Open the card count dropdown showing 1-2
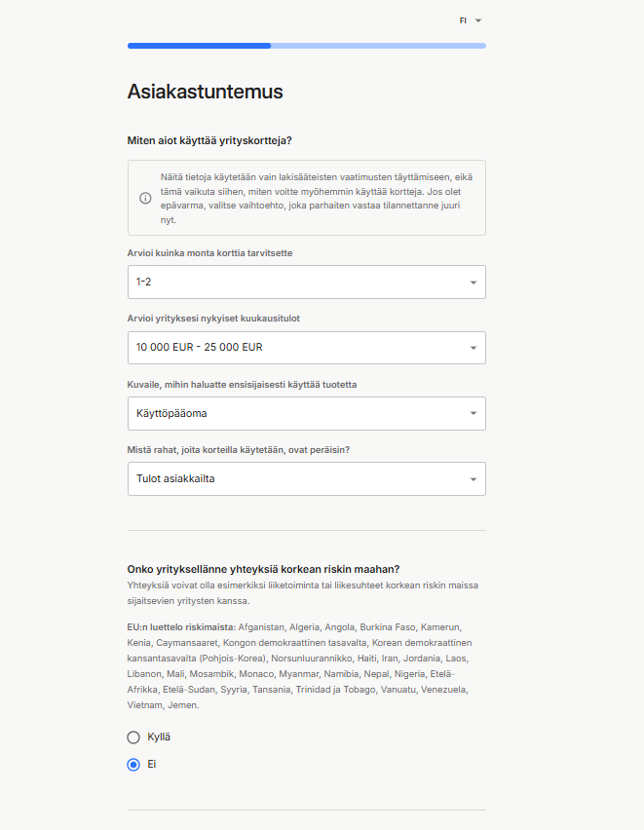This screenshot has height=830, width=644. click(292, 283)
